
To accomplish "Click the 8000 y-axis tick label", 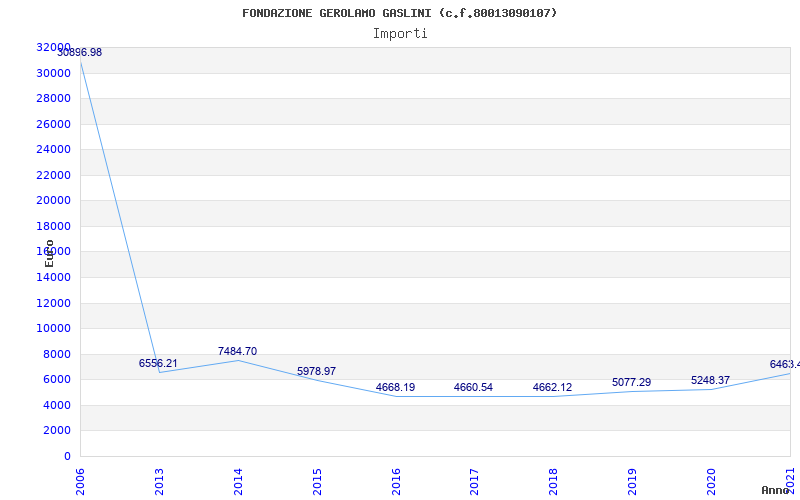I will click(x=57, y=354).
